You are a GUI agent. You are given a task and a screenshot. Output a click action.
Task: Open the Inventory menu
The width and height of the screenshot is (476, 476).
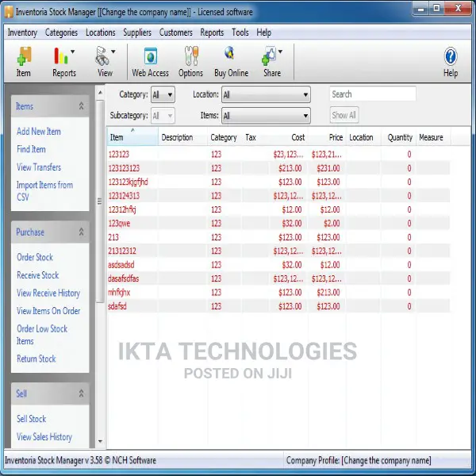point(22,33)
